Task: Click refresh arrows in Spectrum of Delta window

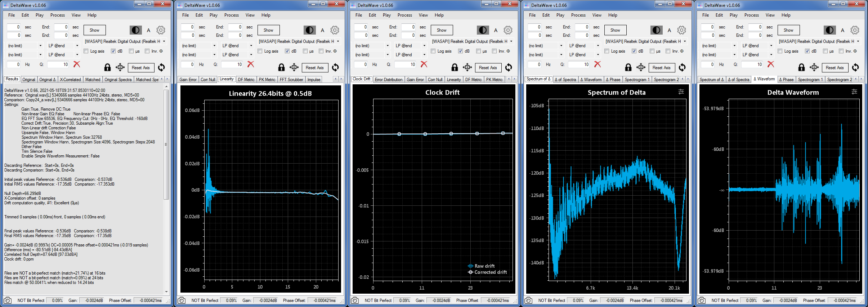Action: click(x=682, y=67)
